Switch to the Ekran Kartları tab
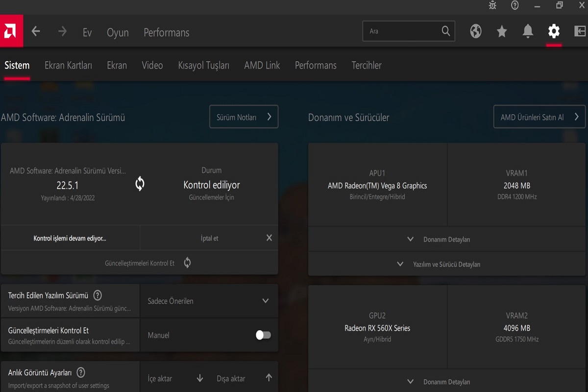This screenshot has width=588, height=392. click(68, 65)
